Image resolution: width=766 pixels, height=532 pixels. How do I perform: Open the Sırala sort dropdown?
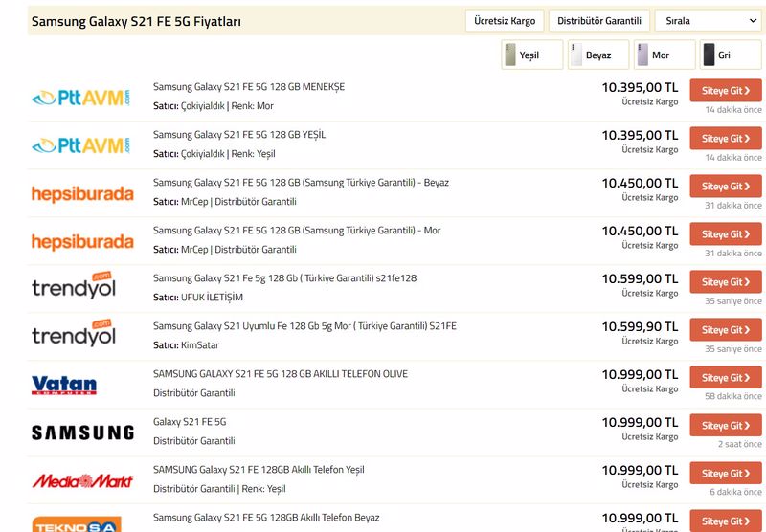coord(710,21)
